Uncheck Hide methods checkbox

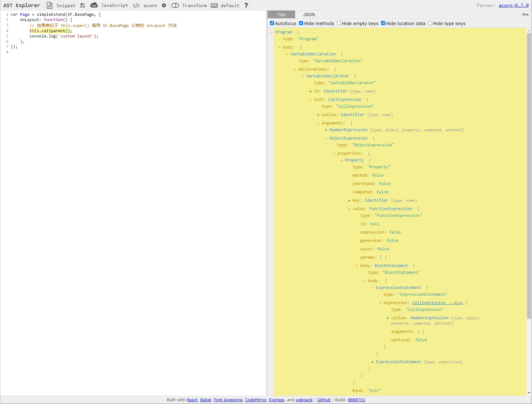pos(301,23)
